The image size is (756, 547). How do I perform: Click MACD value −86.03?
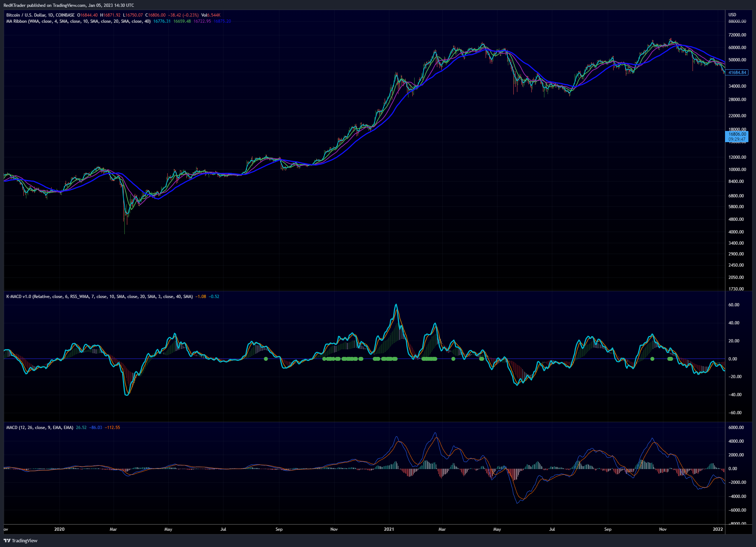[x=96, y=428]
